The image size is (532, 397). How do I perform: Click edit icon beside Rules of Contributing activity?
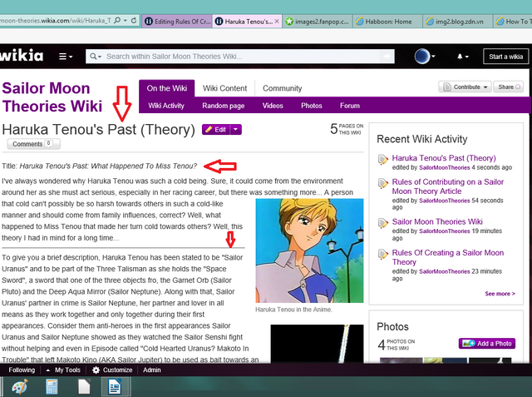pos(383,183)
